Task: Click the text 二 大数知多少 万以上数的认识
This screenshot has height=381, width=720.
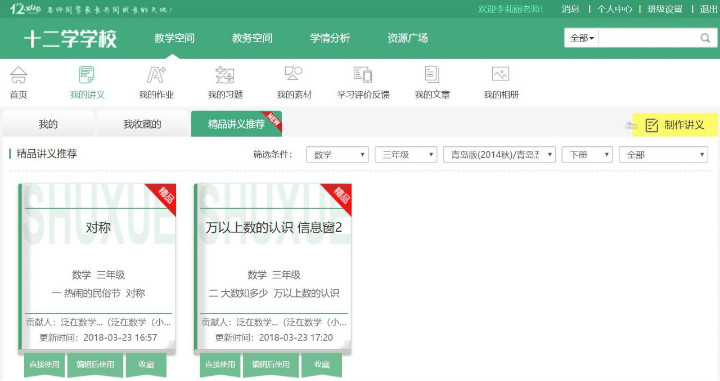Action: [x=274, y=293]
